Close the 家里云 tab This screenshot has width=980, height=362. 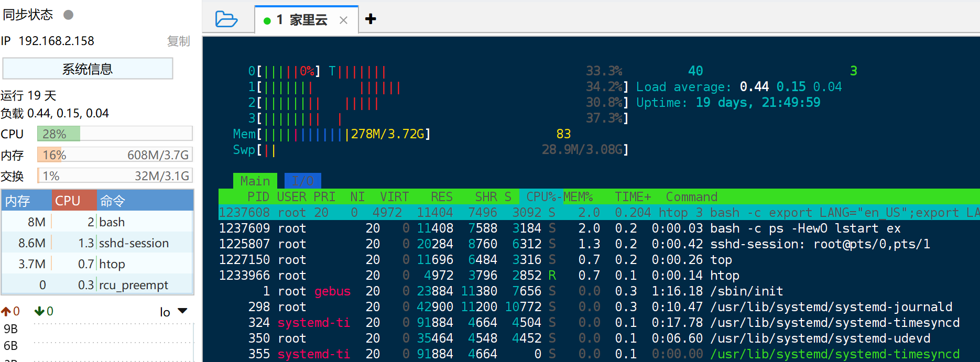[x=343, y=20]
